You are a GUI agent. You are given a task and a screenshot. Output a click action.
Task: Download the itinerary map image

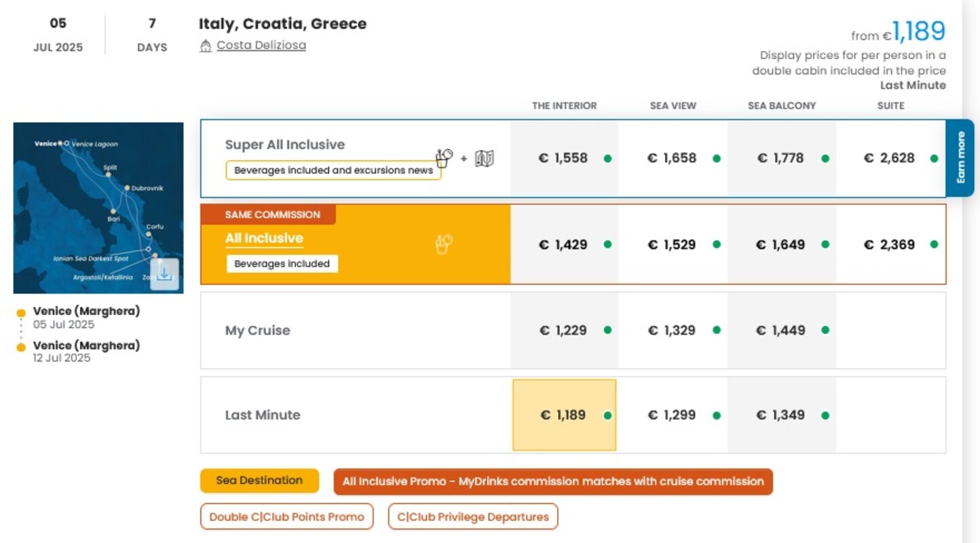tap(164, 274)
